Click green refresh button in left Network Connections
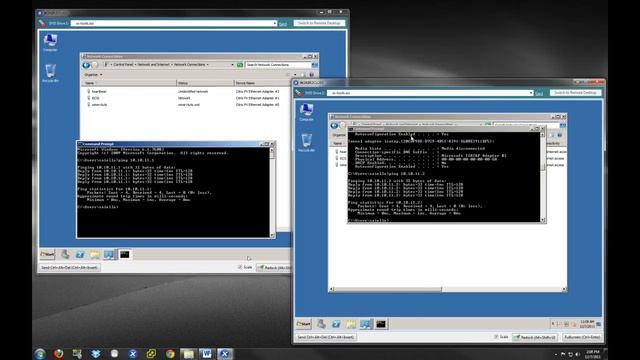Image resolution: width=640 pixels, height=360 pixels. point(240,65)
